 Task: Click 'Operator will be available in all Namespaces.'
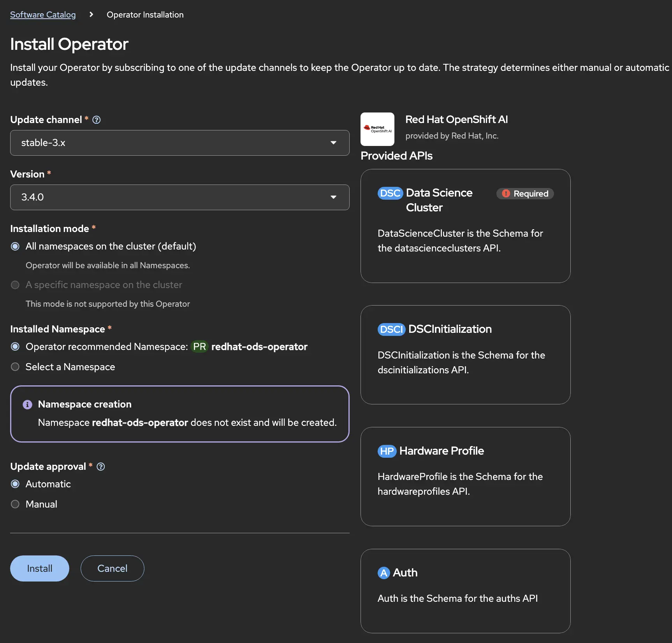[108, 265]
